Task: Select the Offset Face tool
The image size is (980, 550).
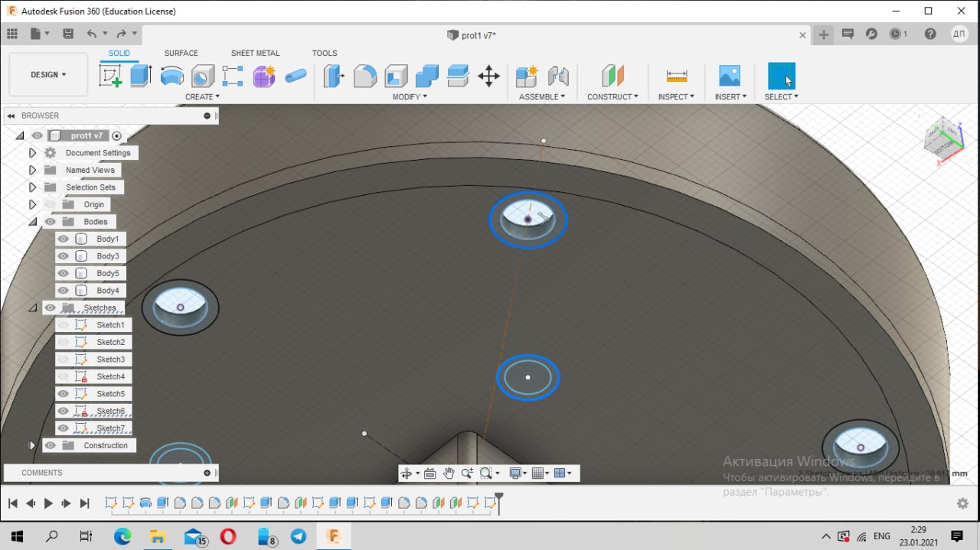Action: coord(458,76)
